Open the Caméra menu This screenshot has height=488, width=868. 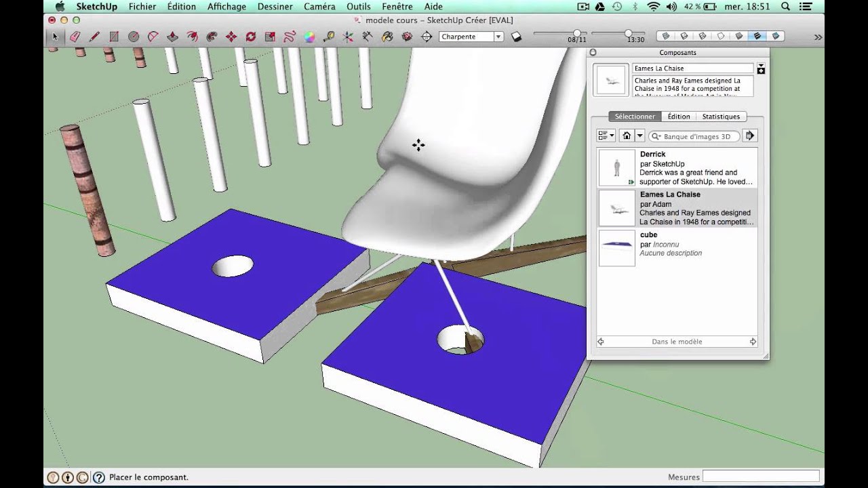319,7
